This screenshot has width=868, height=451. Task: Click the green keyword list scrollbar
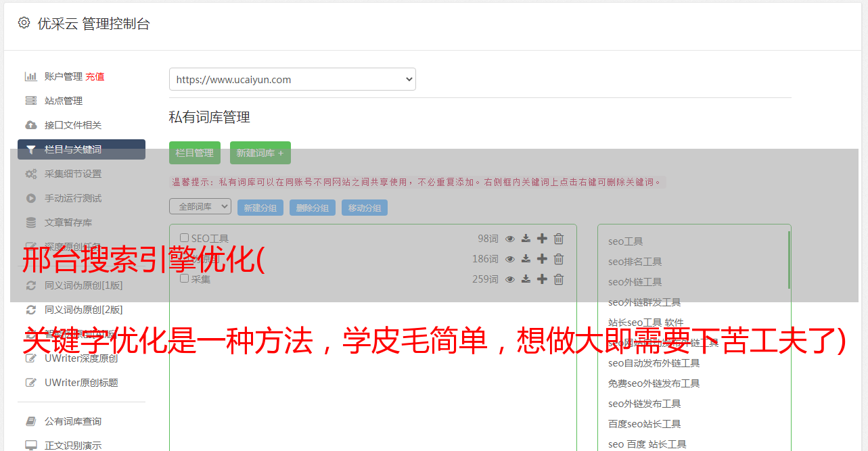(x=789, y=260)
